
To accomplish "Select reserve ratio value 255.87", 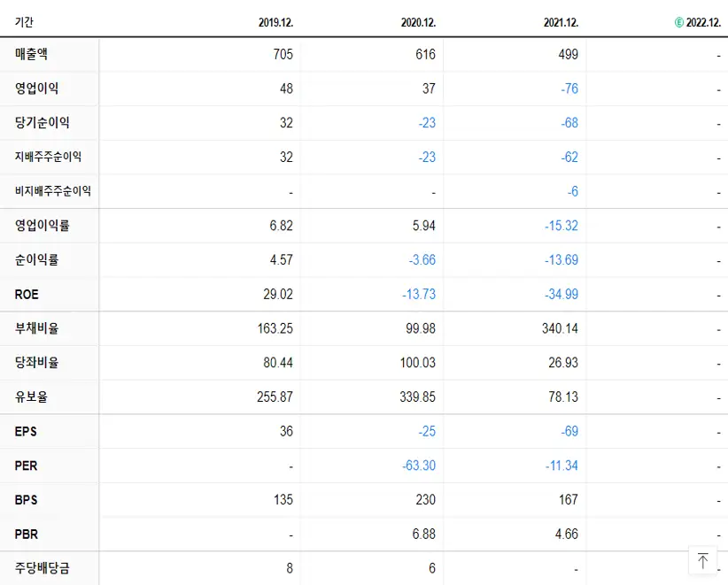I will pos(275,397).
